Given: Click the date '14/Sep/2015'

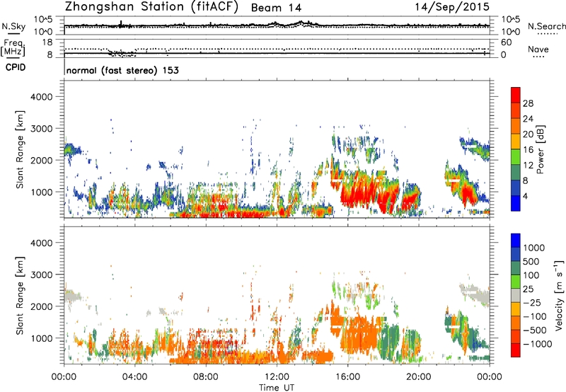Looking at the screenshot, I should [452, 7].
